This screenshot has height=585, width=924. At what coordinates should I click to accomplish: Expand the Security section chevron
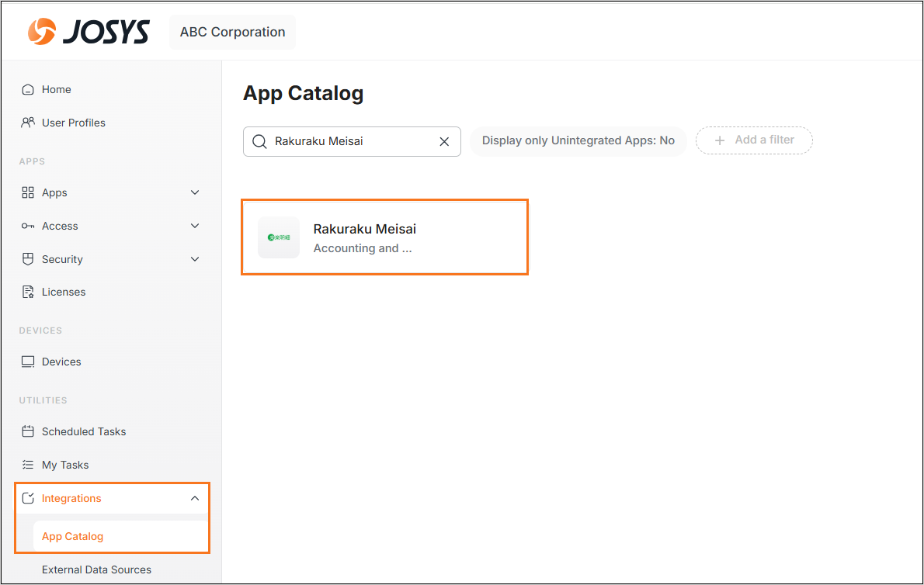coord(195,259)
